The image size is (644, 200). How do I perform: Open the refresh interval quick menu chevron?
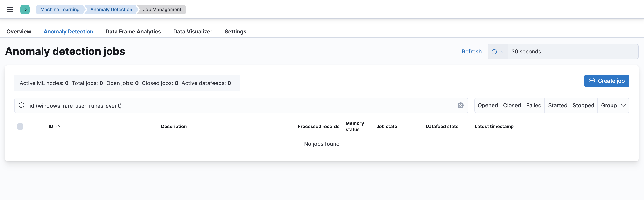tap(502, 52)
